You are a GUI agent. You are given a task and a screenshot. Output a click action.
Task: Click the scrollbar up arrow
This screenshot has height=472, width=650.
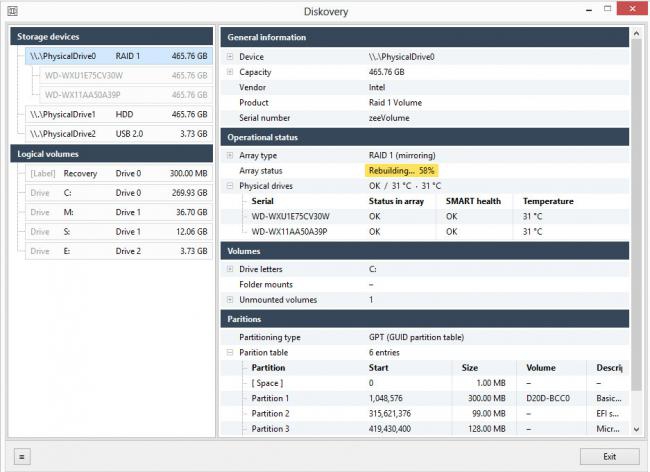[x=636, y=33]
